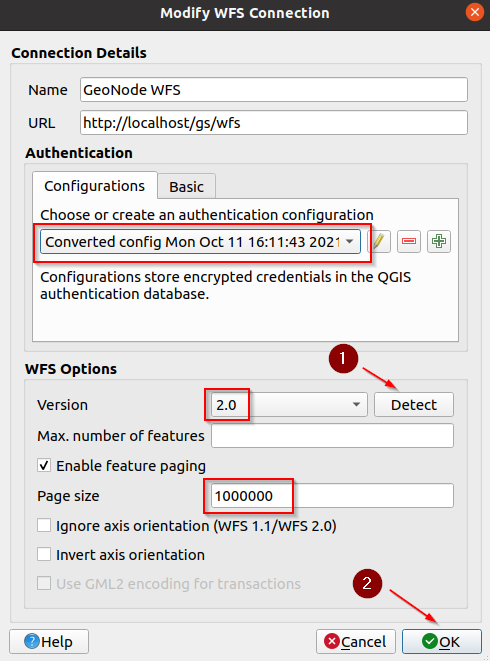Click the Max. number of features field

(332, 435)
